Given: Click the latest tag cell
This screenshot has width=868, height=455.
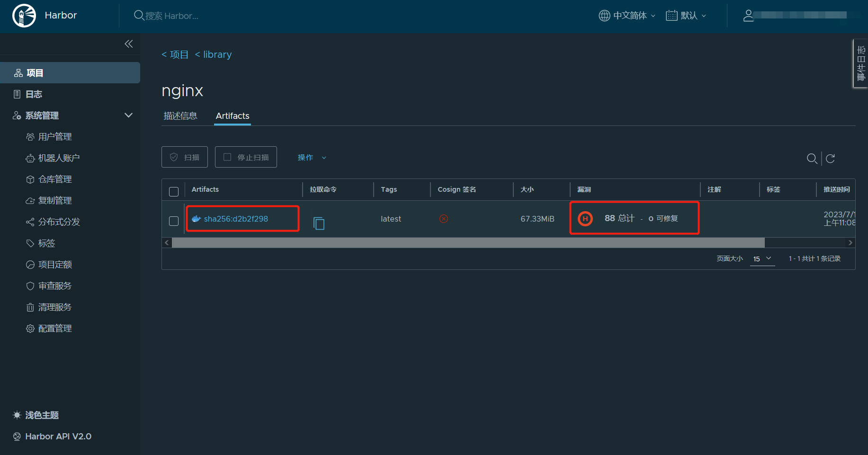Looking at the screenshot, I should (x=391, y=219).
